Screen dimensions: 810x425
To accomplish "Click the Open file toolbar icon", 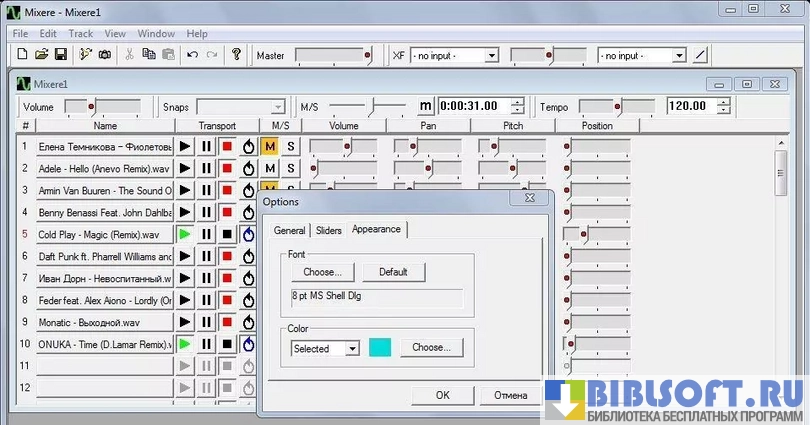I will pos(41,54).
